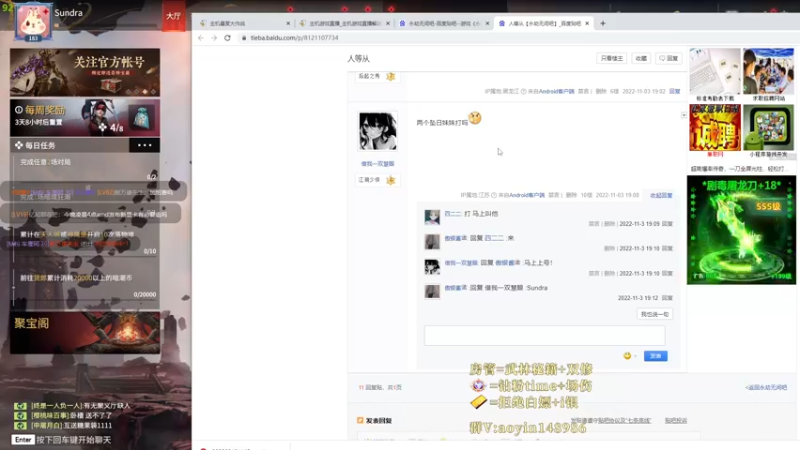The height and width of the screenshot is (450, 800).
Task: Click the 收藏 button
Action: (x=641, y=59)
